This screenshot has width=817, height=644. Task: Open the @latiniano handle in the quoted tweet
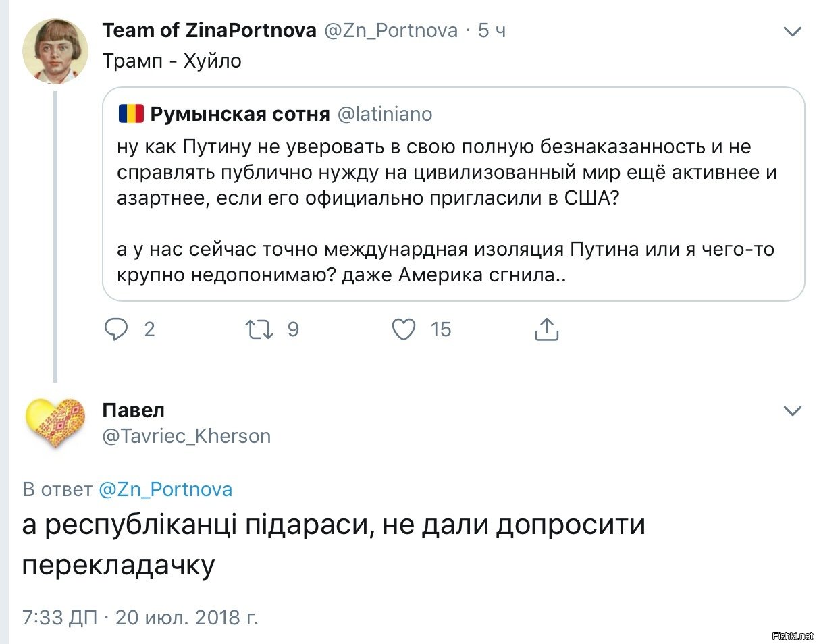(x=384, y=114)
